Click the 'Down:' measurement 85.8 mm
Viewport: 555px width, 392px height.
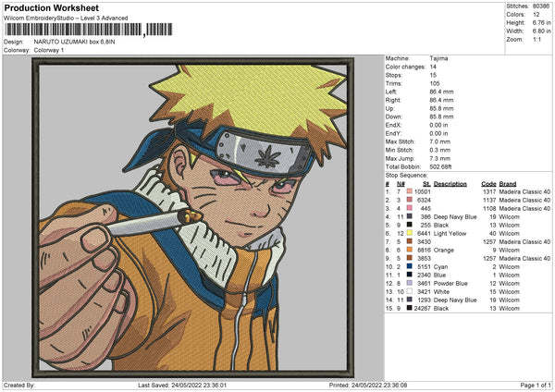(441, 116)
